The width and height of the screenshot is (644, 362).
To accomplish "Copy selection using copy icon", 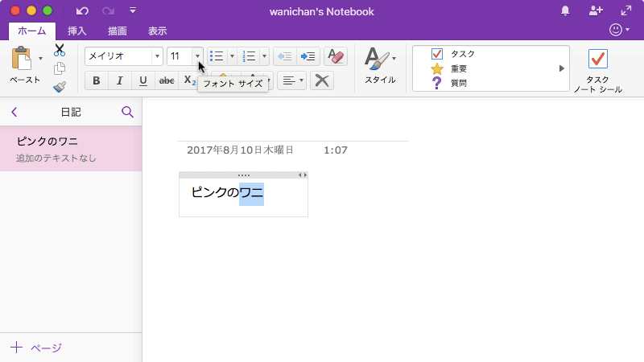I will tap(60, 68).
